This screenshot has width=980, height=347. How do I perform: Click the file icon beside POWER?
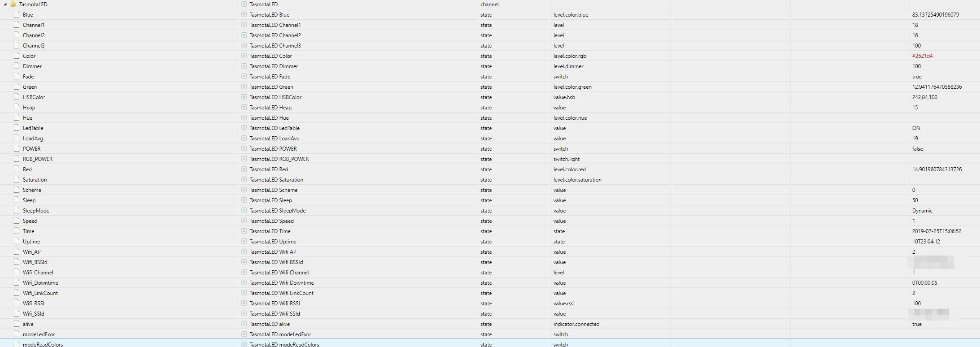(x=17, y=148)
